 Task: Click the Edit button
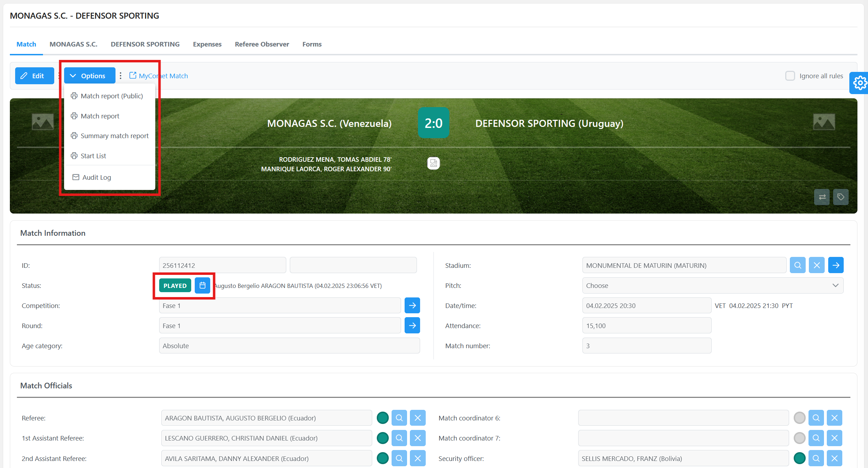pos(34,76)
